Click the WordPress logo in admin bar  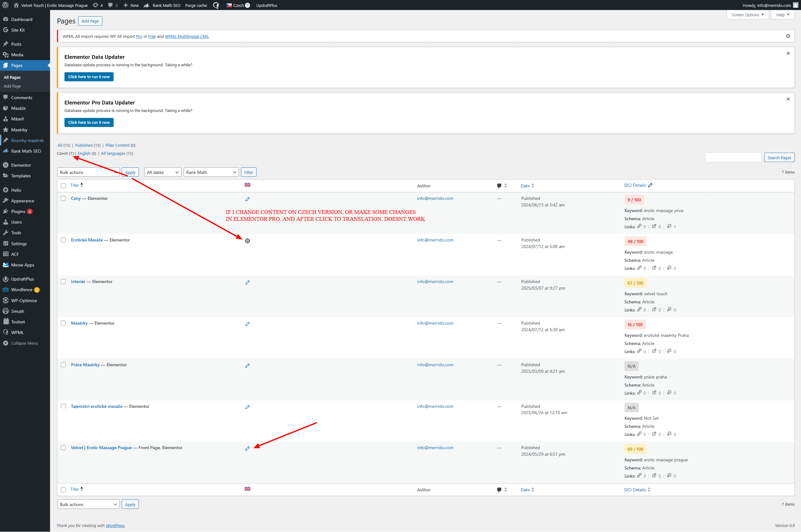pyautogui.click(x=5, y=5)
